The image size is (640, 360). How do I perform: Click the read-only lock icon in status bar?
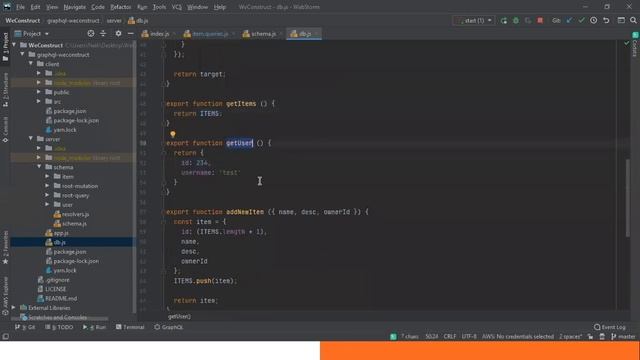point(590,337)
